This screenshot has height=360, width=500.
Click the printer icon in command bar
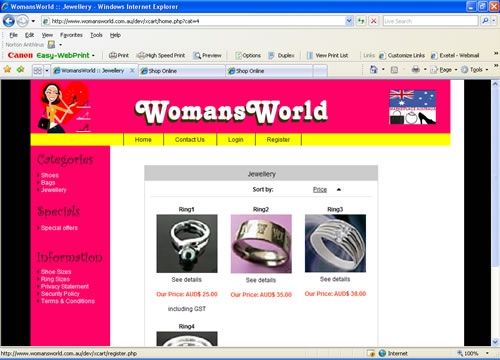pyautogui.click(x=415, y=69)
